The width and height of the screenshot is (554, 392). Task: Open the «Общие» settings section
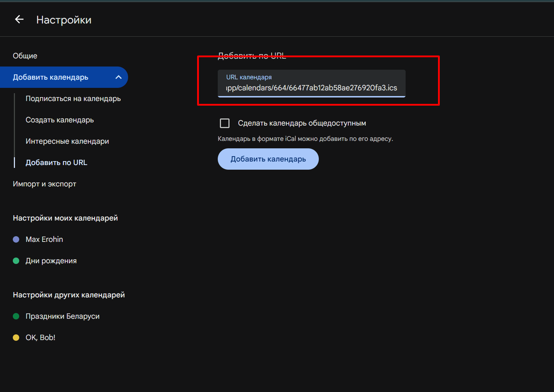(x=25, y=55)
